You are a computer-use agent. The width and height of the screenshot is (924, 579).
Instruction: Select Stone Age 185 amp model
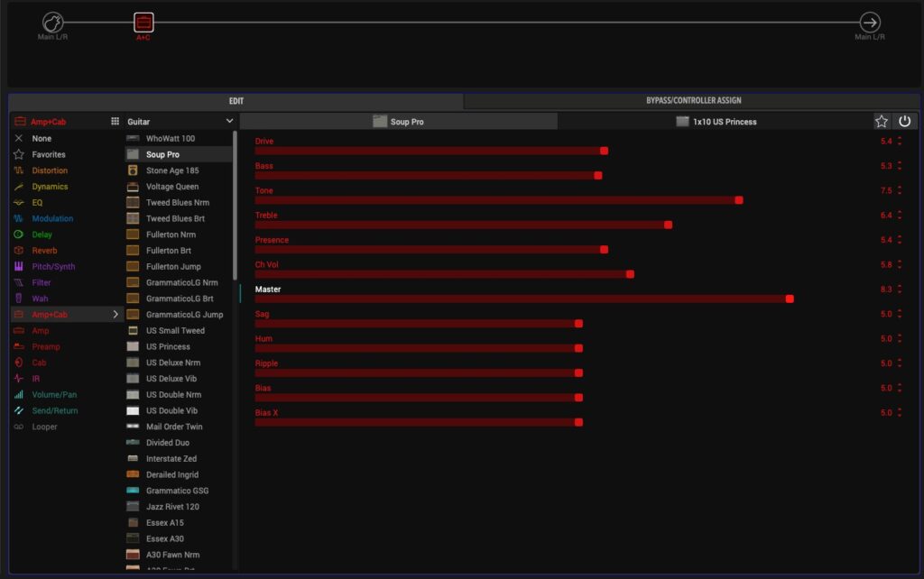point(172,170)
